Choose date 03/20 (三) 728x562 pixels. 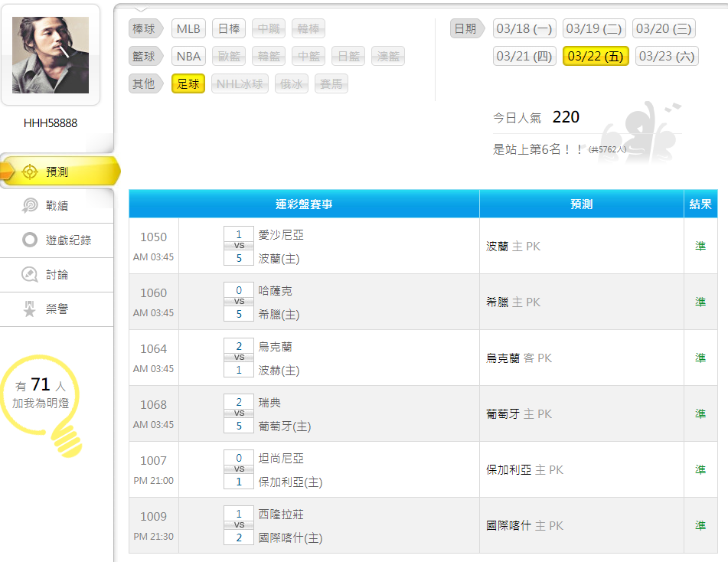(664, 29)
